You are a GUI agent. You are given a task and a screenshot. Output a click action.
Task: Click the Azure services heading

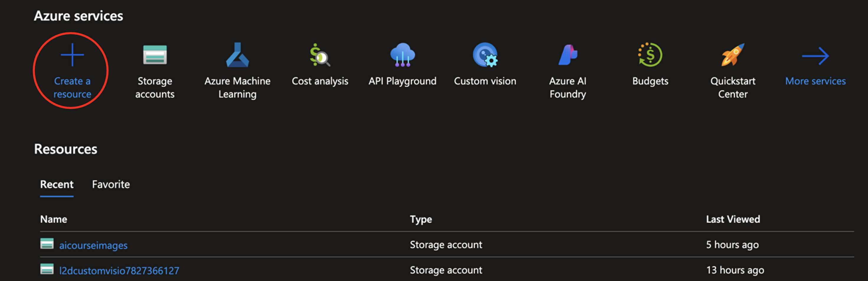(x=78, y=16)
